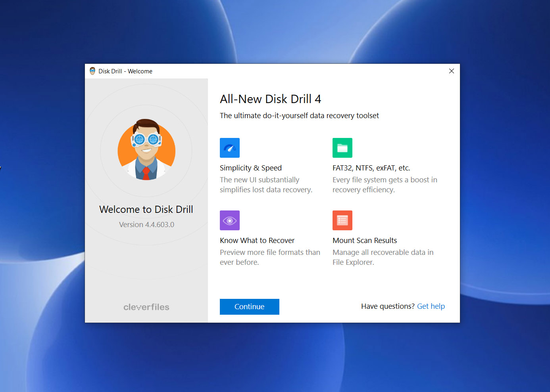Click the Disk Drill - Welcome title bar text

click(125, 71)
